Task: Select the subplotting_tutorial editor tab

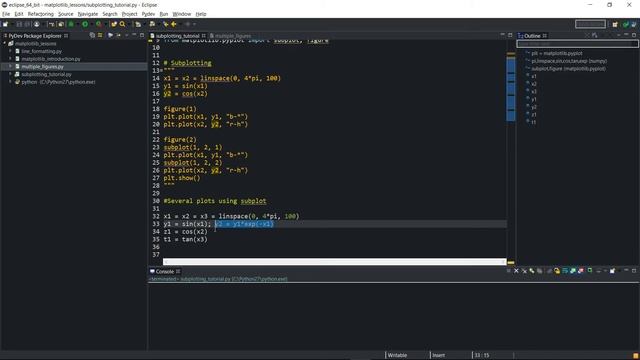Action: 177,36
